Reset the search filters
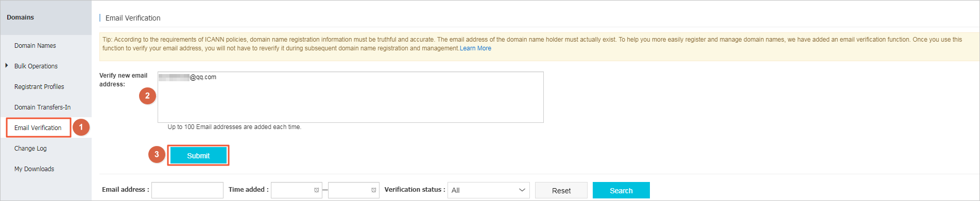This screenshot has width=980, height=201. pyautogui.click(x=561, y=190)
